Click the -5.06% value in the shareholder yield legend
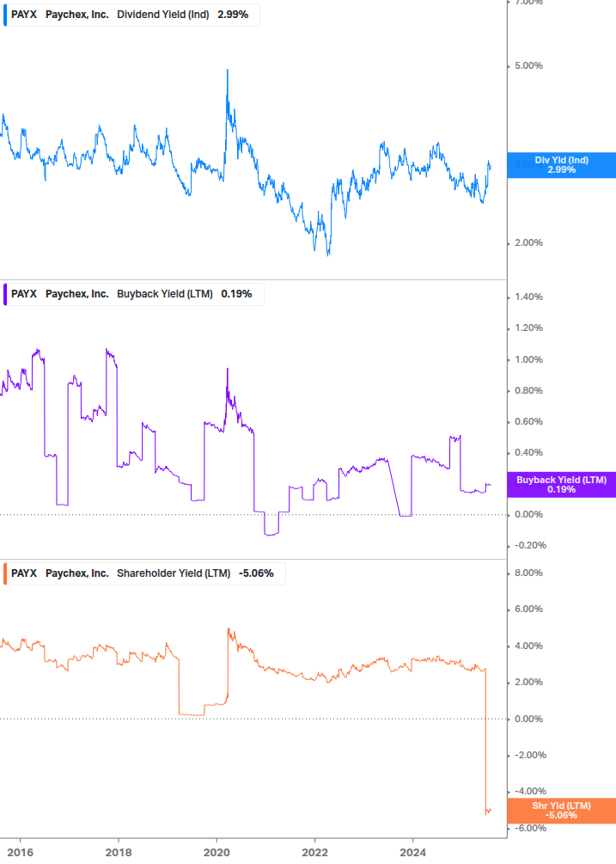This screenshot has width=616, height=864. tap(256, 573)
